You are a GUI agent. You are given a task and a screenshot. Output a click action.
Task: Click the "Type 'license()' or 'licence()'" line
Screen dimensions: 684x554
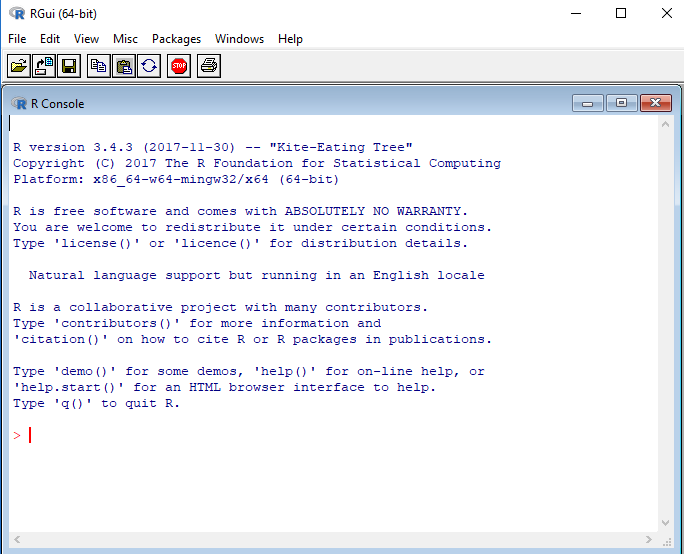[240, 243]
